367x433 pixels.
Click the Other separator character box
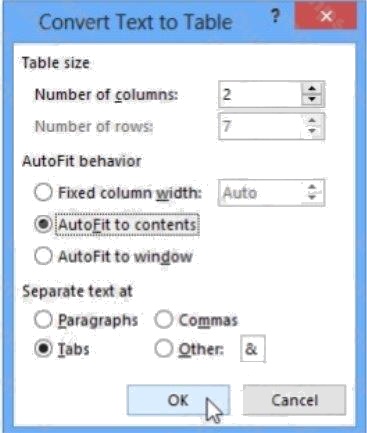pos(253,349)
